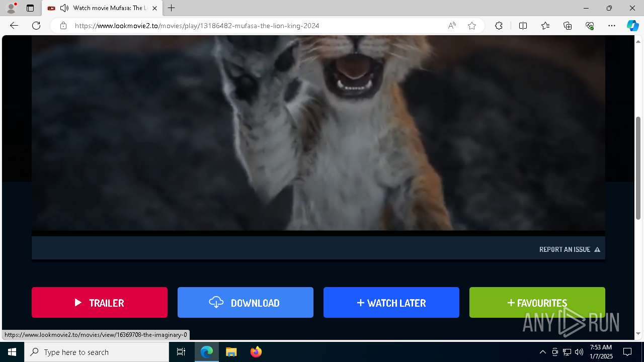Open the Windows Start menu
The image size is (644, 362).
[x=12, y=352]
